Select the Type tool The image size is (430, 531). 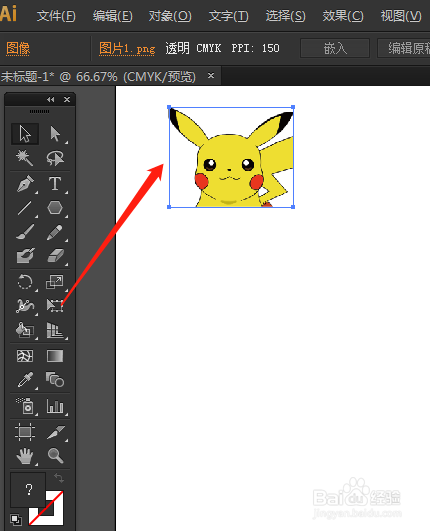[55, 184]
